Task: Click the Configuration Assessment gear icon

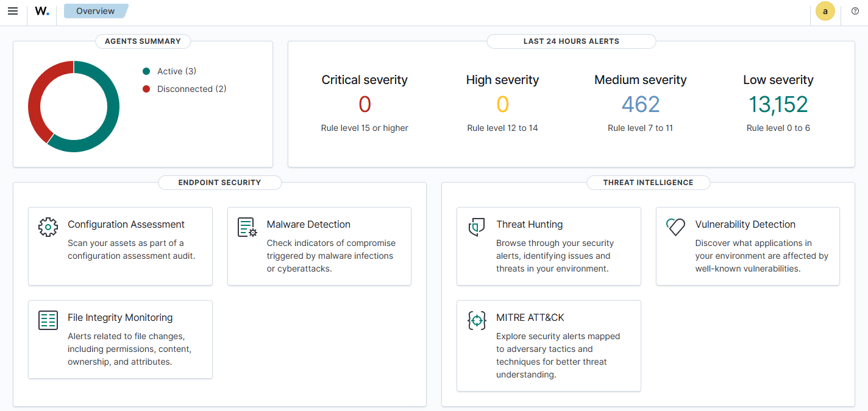Action: point(48,227)
